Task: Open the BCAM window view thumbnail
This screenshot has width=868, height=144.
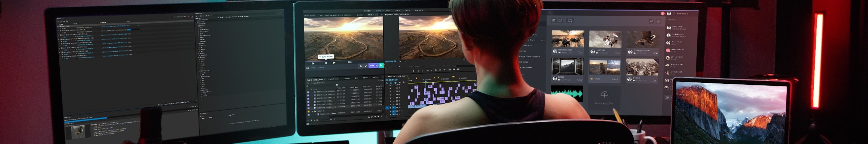Action: 567,66
